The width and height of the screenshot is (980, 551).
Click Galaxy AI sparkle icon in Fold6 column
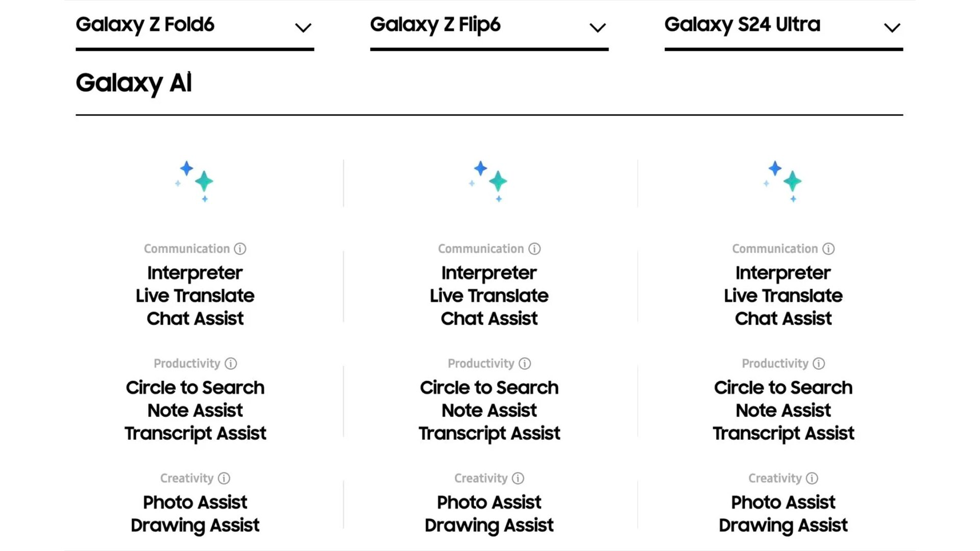pos(195,182)
